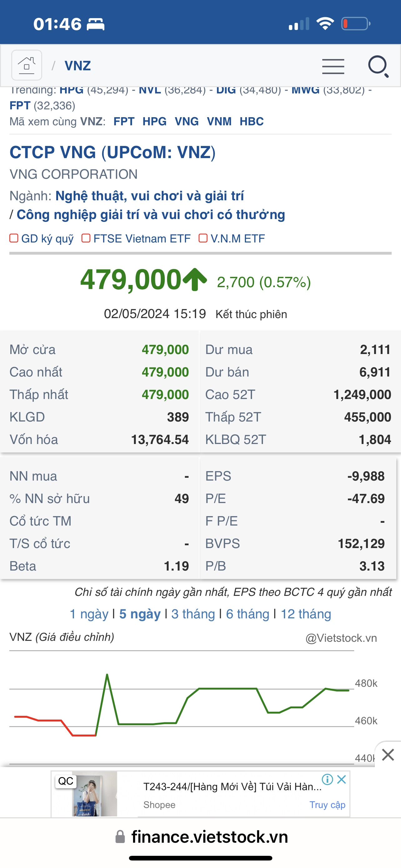
Task: Open the hamburger menu
Action: pos(333,66)
